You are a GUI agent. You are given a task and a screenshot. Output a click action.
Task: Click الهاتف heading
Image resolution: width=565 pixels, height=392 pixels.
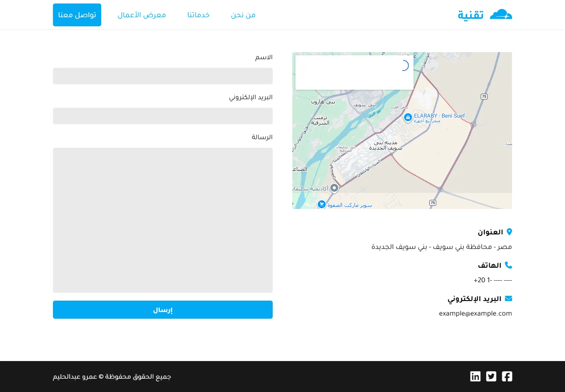click(490, 265)
